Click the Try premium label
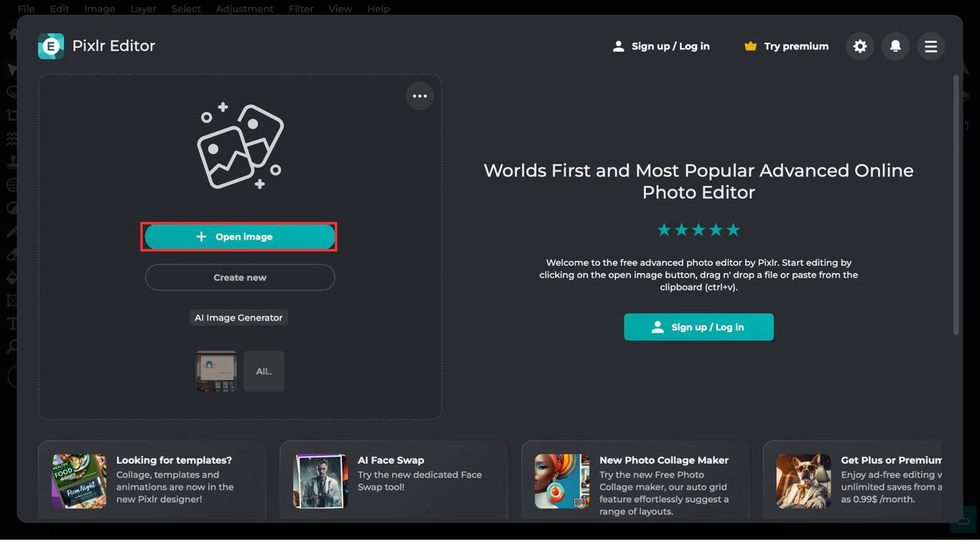Viewport: 980px width, 551px height. click(x=796, y=46)
